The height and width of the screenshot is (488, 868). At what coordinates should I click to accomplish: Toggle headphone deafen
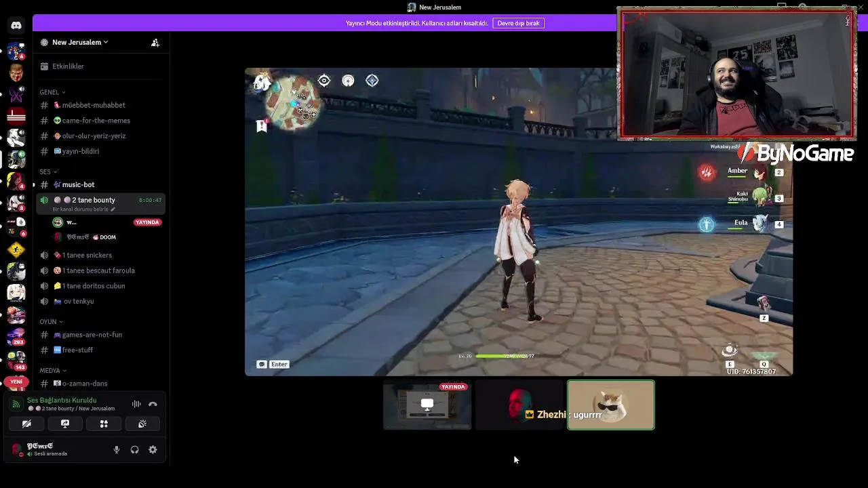134,449
